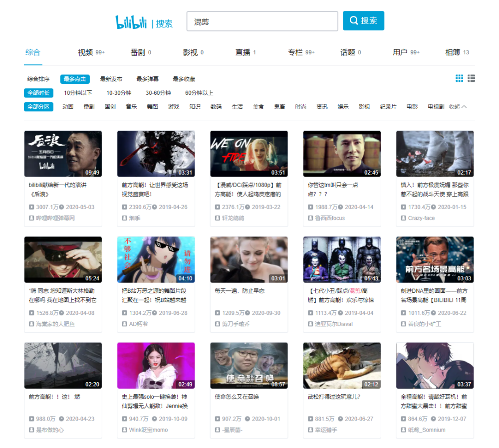Viewport: 499px width, 448px height.
Task: Open the 02:20 grey scene thumbnail
Action: click(x=63, y=366)
